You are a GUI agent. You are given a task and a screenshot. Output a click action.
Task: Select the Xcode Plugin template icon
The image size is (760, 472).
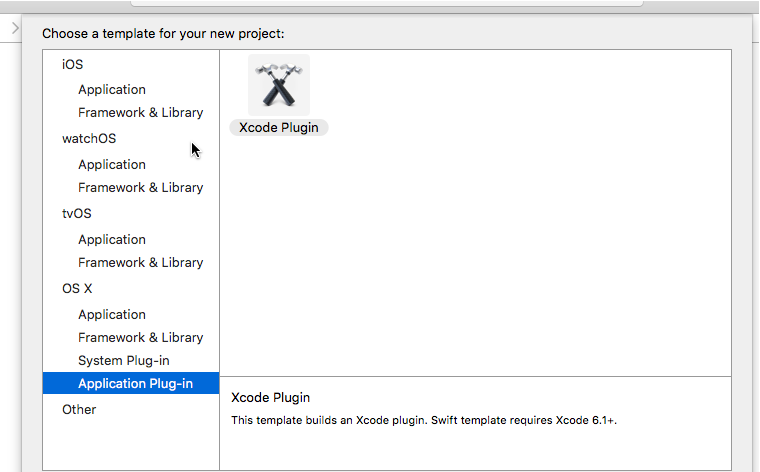coord(279,85)
